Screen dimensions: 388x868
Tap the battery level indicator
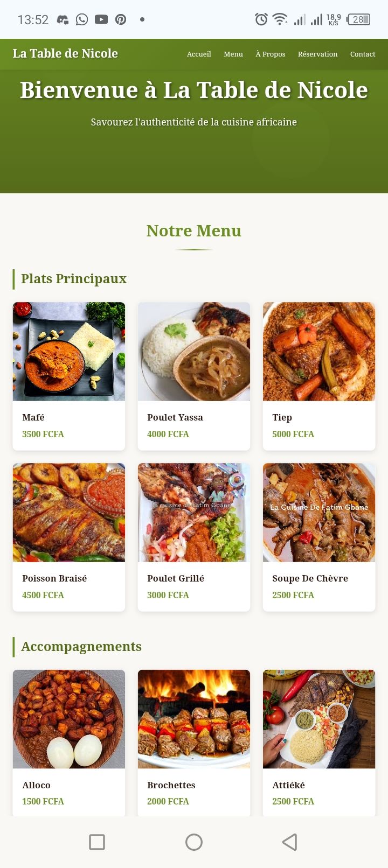pyautogui.click(x=359, y=20)
